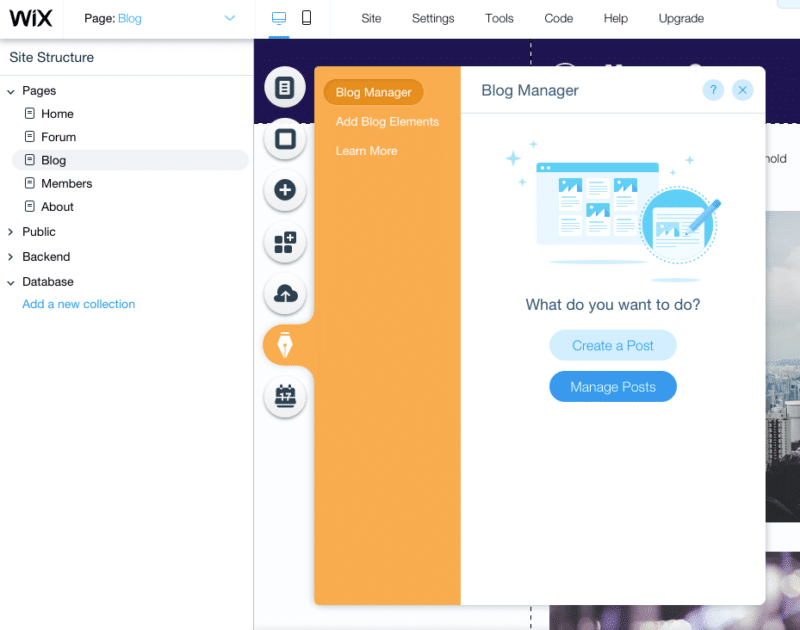Image resolution: width=800 pixels, height=630 pixels.
Task: Click the Members page icon
Action: click(30, 183)
